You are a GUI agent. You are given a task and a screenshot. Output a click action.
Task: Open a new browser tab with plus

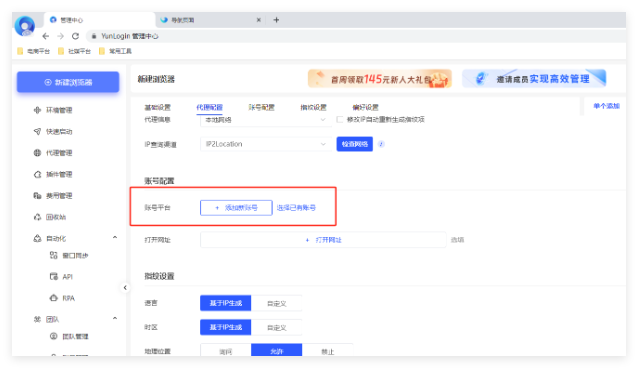276,20
